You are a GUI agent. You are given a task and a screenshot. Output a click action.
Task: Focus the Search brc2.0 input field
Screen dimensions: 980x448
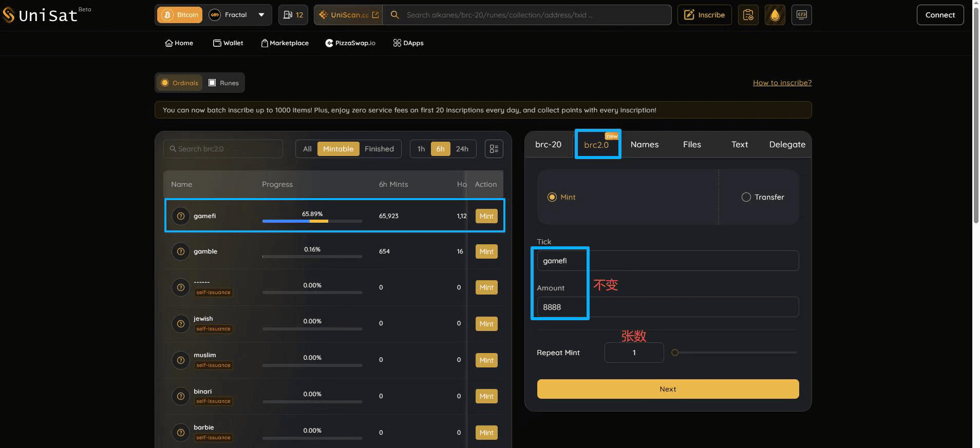click(x=226, y=149)
